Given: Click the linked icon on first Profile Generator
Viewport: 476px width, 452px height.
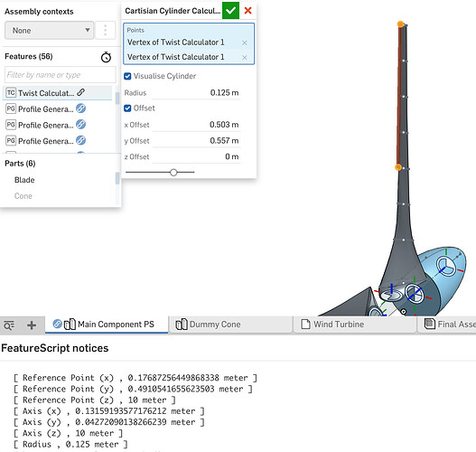Looking at the screenshot, I should pos(80,108).
